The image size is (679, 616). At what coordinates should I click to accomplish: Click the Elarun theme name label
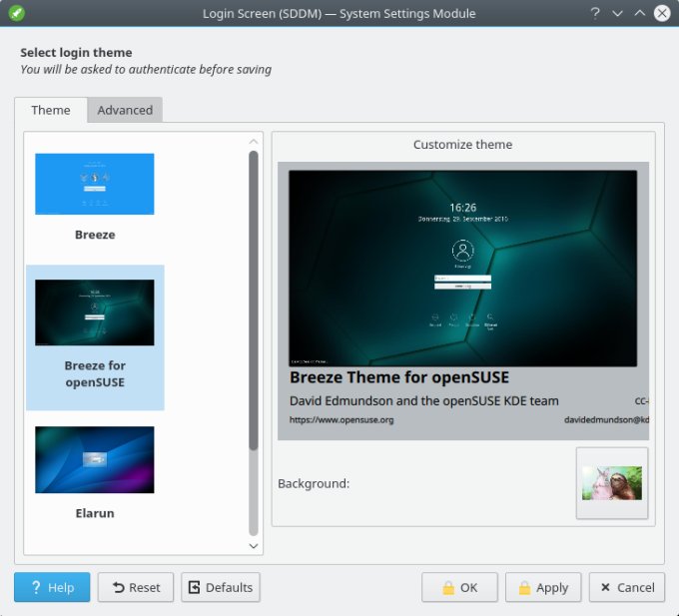click(x=95, y=513)
